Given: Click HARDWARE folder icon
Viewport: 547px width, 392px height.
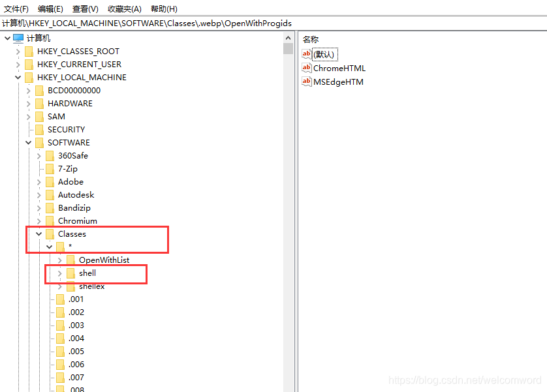Looking at the screenshot, I should click(39, 104).
